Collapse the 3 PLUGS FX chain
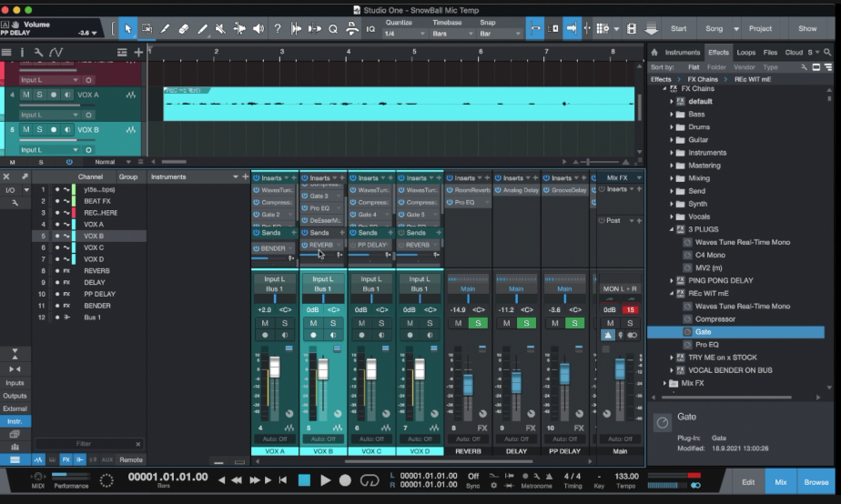 pyautogui.click(x=671, y=229)
